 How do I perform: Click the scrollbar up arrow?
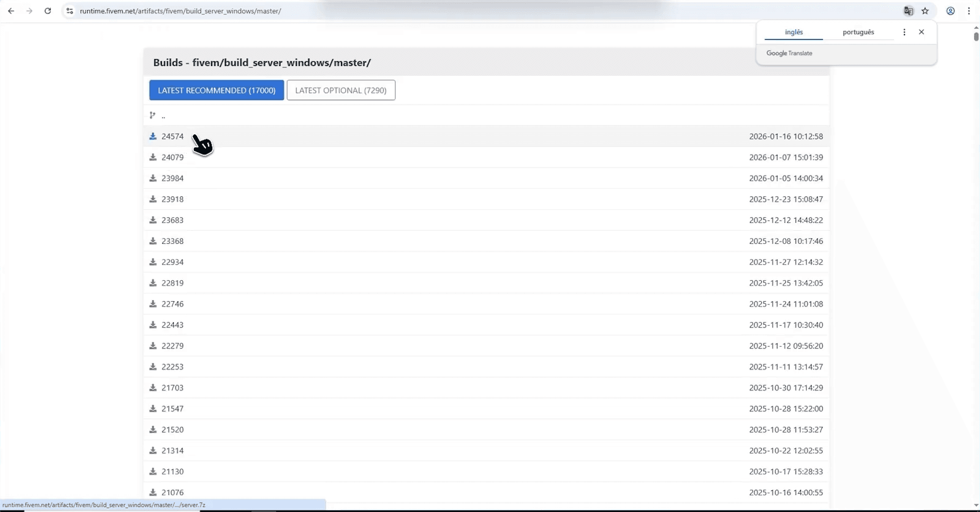pos(976,27)
